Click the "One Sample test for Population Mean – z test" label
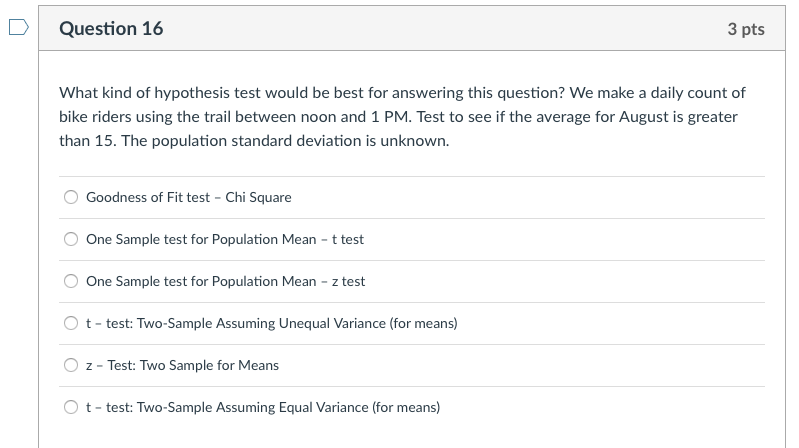799x448 pixels. (225, 282)
